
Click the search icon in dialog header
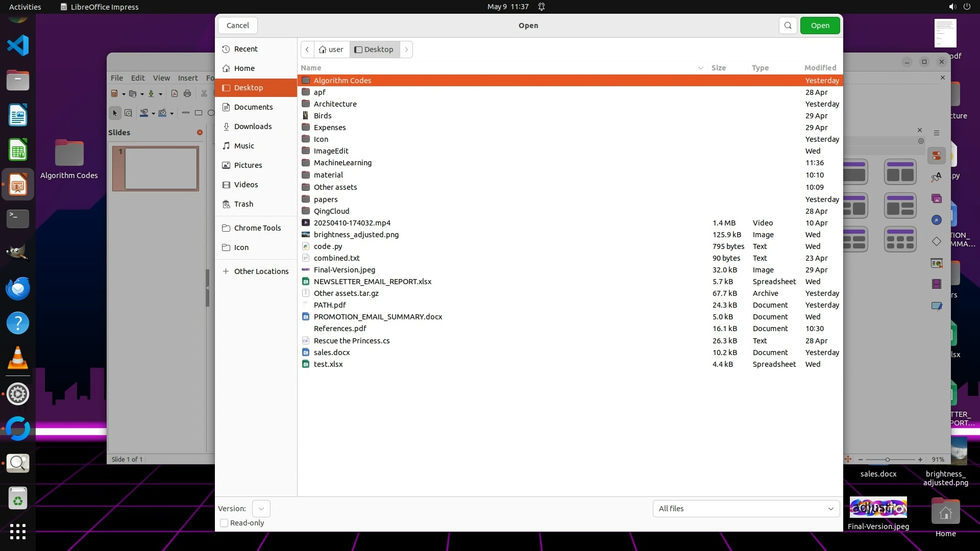788,26
